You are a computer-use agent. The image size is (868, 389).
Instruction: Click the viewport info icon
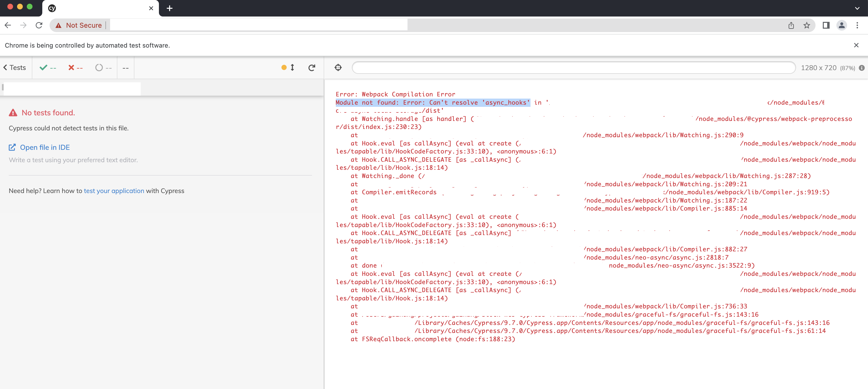click(x=862, y=68)
